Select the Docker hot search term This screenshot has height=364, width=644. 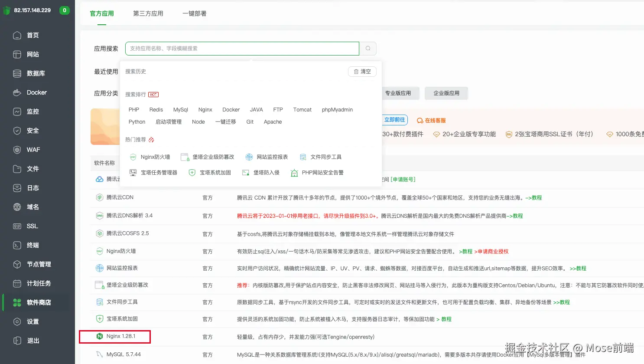click(231, 110)
